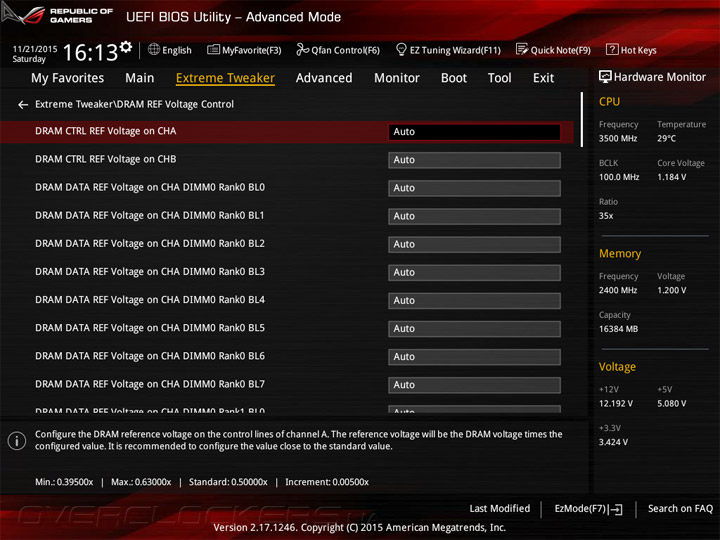720x540 pixels.
Task: Click BCLK value 100.0 MHz
Action: pyautogui.click(x=619, y=177)
